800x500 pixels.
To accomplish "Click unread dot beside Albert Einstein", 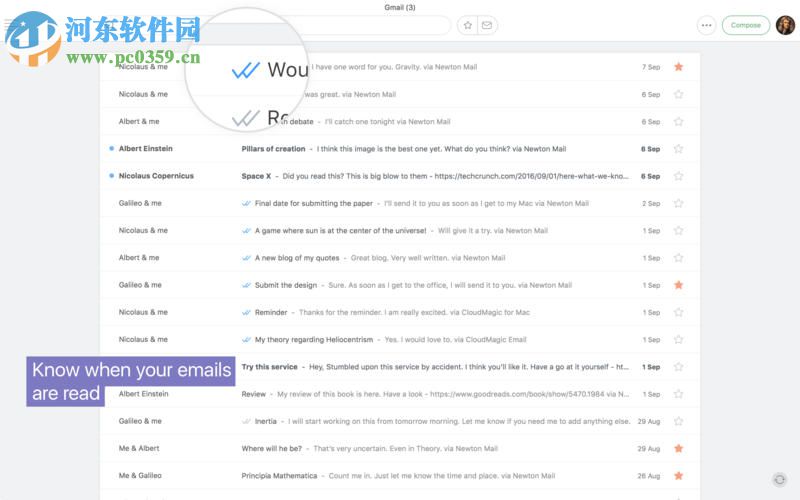I will click(111, 148).
